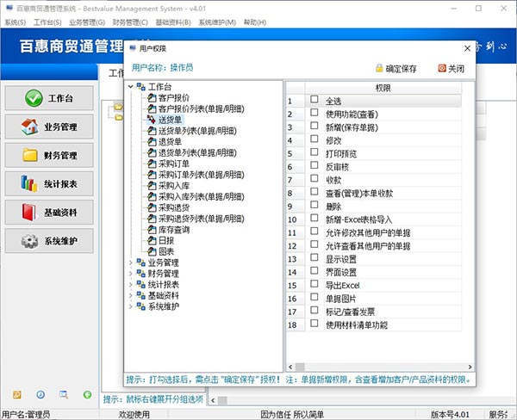Click the green checkmark workbench icon
Screen dimensions: 517x420
pos(34,98)
